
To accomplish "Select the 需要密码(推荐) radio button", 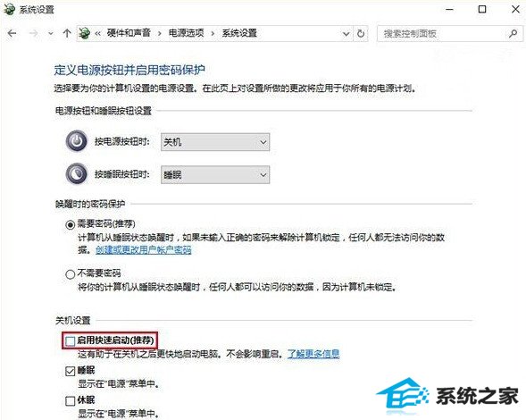I will coord(71,224).
